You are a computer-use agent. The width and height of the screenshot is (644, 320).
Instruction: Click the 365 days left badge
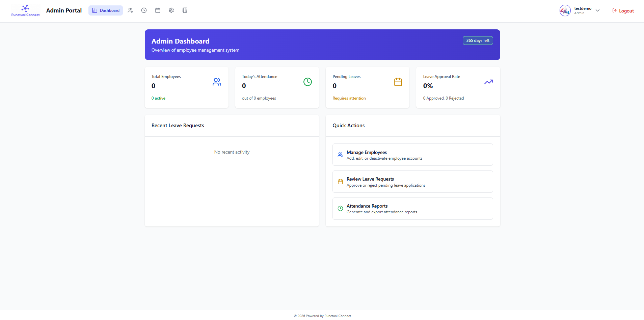[x=478, y=40]
